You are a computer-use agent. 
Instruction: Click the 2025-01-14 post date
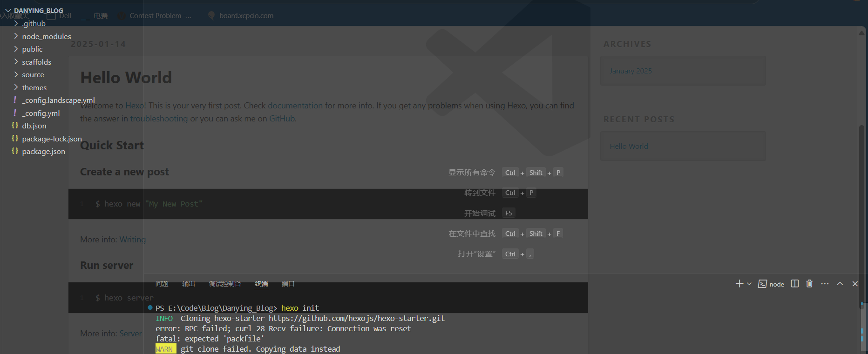click(98, 44)
